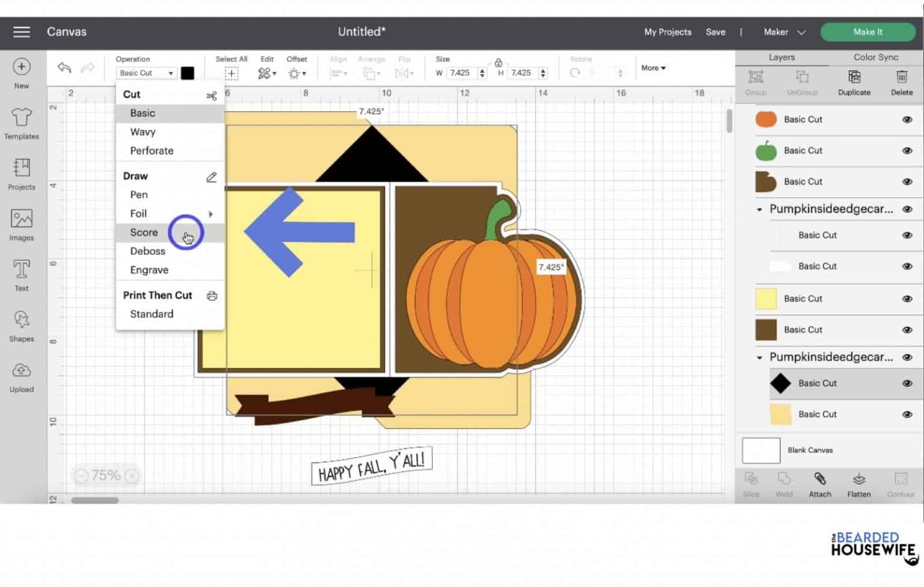Toggle visibility of the black diamond Basic Cut layer

coord(907,383)
